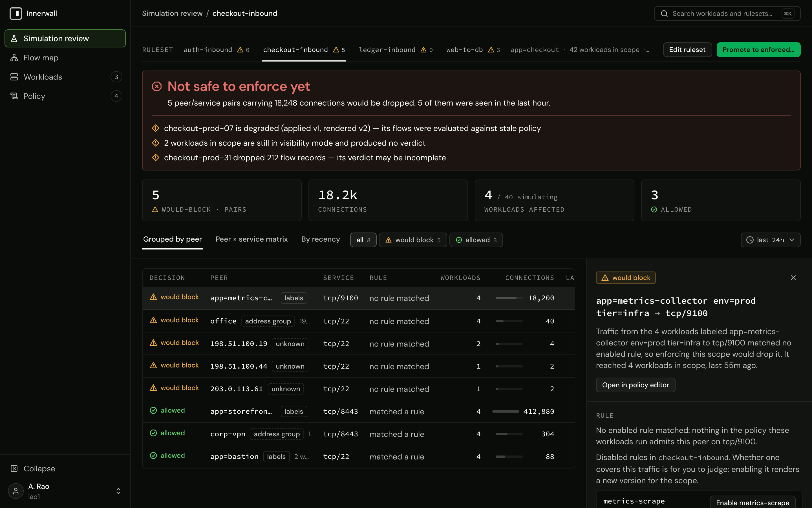Click the red error icon in the banner

pos(157,86)
